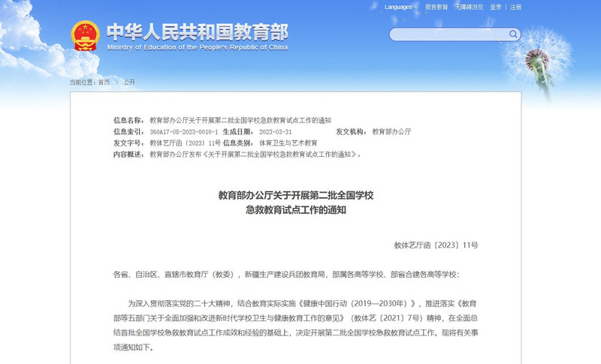Click the date 2023-03-31
Image resolution: width=601 pixels, height=364 pixels.
click(x=275, y=131)
